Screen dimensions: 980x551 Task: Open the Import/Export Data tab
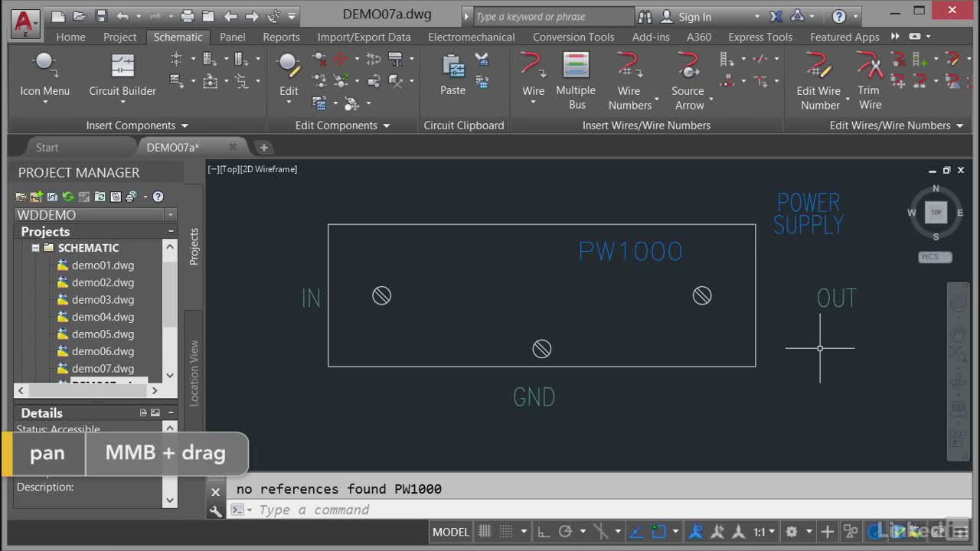(x=364, y=37)
